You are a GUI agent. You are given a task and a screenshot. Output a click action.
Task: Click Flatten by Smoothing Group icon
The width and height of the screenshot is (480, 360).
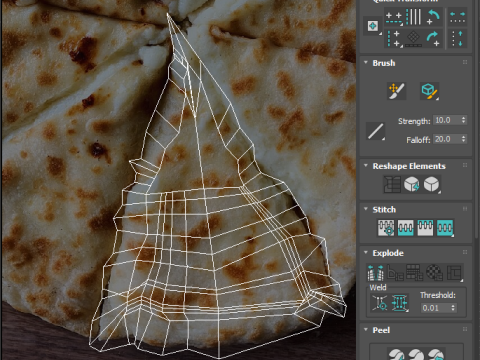(x=414, y=272)
